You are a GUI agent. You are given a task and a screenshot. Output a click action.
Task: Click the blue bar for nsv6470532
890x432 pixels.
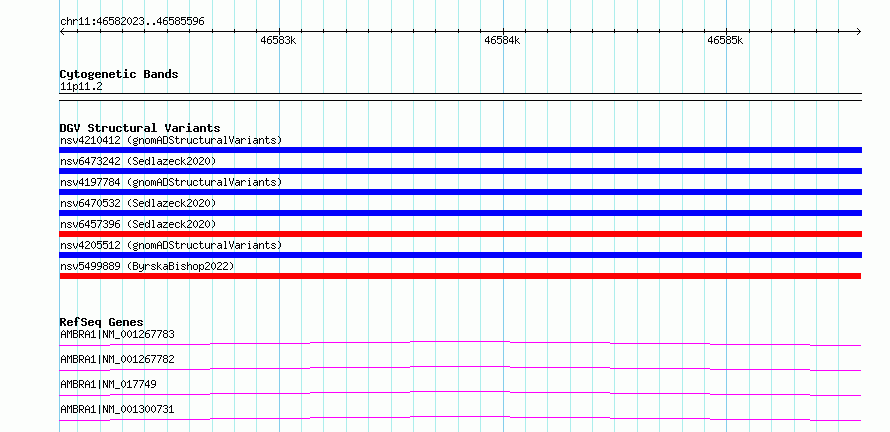[x=460, y=213]
